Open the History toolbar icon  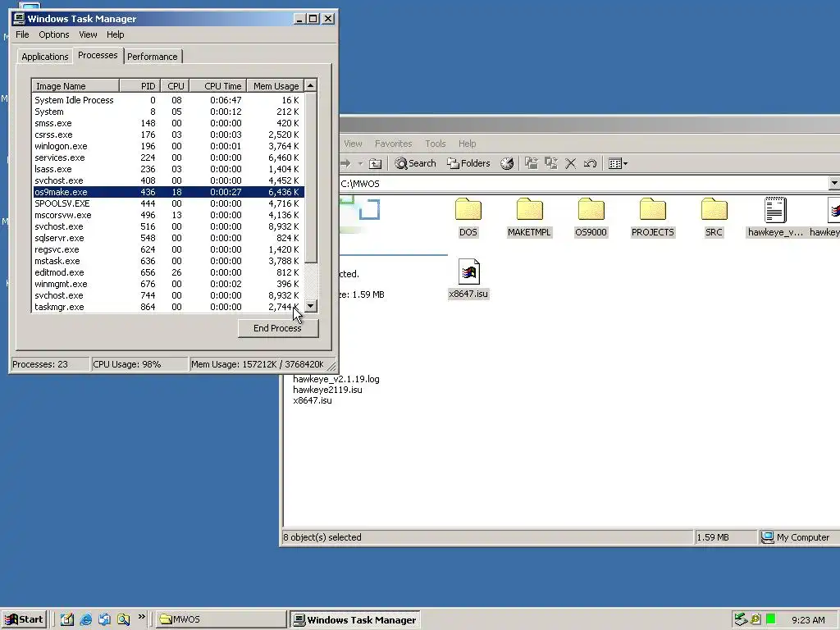(x=507, y=163)
